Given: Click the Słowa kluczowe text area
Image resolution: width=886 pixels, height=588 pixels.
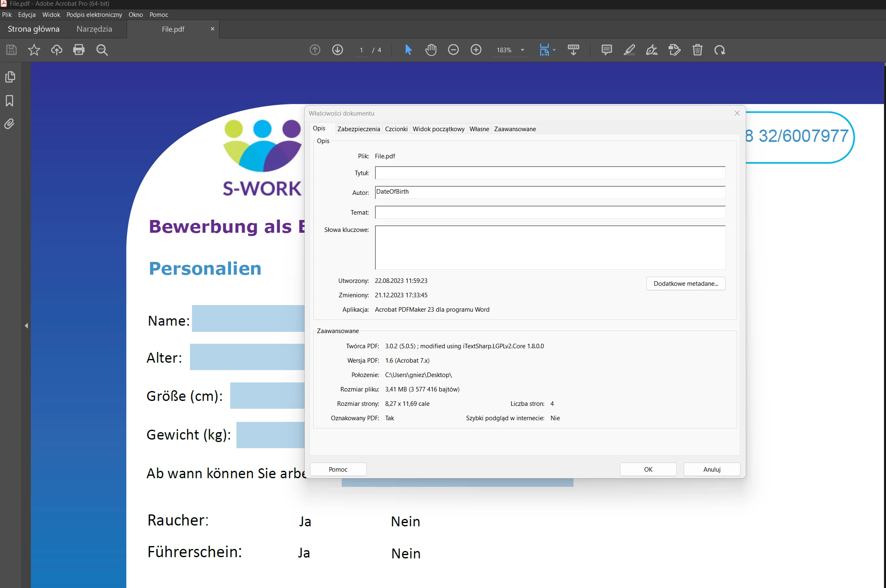Looking at the screenshot, I should [550, 248].
